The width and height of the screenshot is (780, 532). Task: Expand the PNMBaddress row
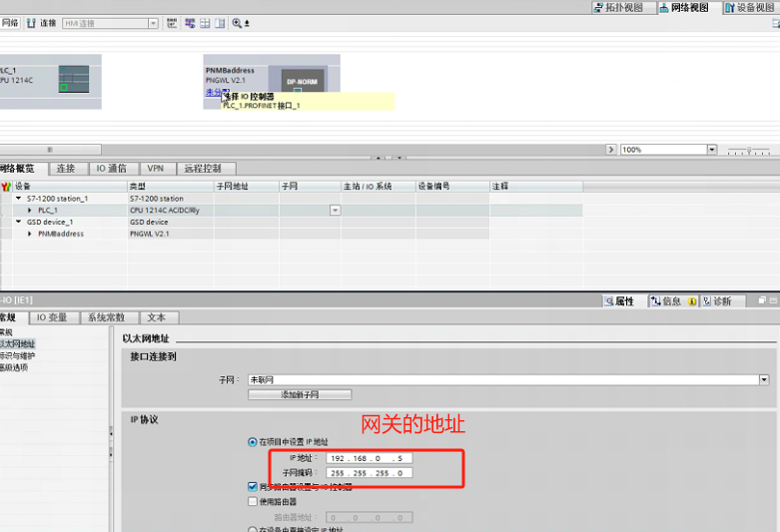[30, 234]
